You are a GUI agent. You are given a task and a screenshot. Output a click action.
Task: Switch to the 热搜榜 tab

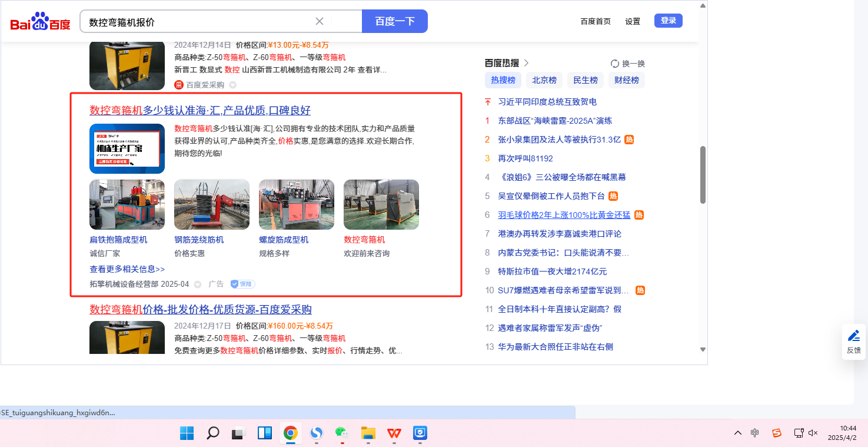click(x=503, y=80)
